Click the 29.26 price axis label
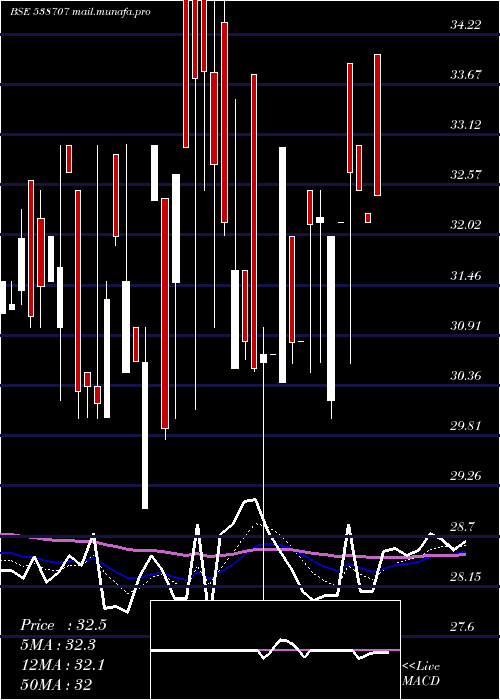This screenshot has height=700, width=500. coord(466,476)
